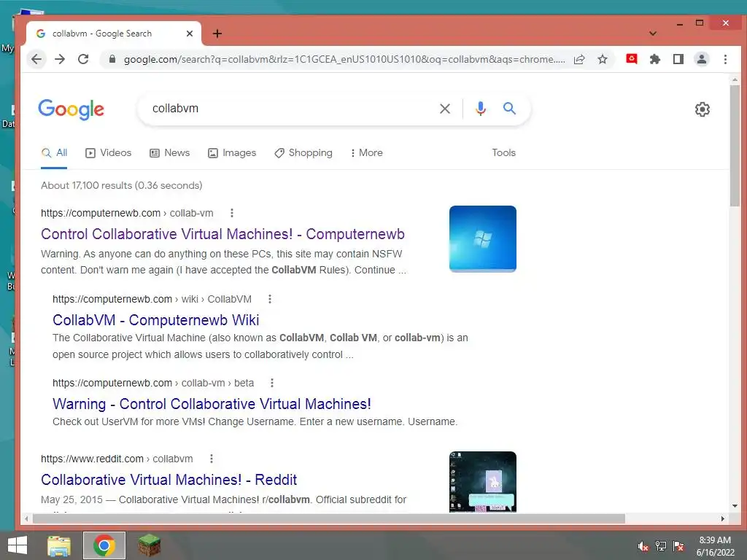Open the red extension icon
This screenshot has width=747, height=560.
tap(632, 58)
